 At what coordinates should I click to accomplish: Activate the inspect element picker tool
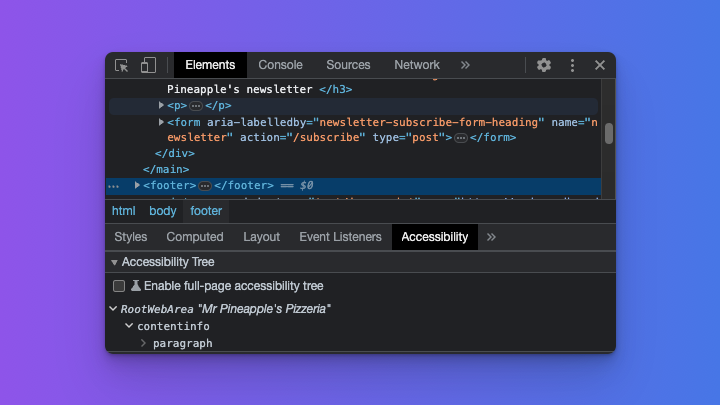(122, 65)
